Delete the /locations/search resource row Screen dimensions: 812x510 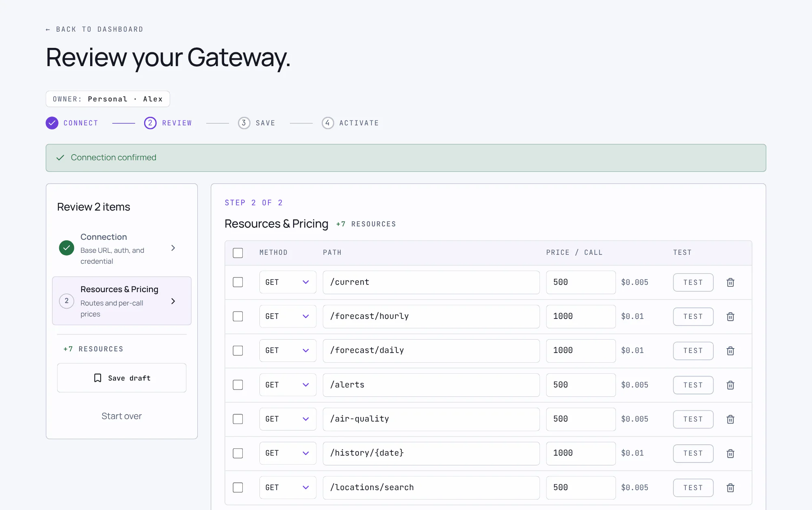(x=730, y=488)
